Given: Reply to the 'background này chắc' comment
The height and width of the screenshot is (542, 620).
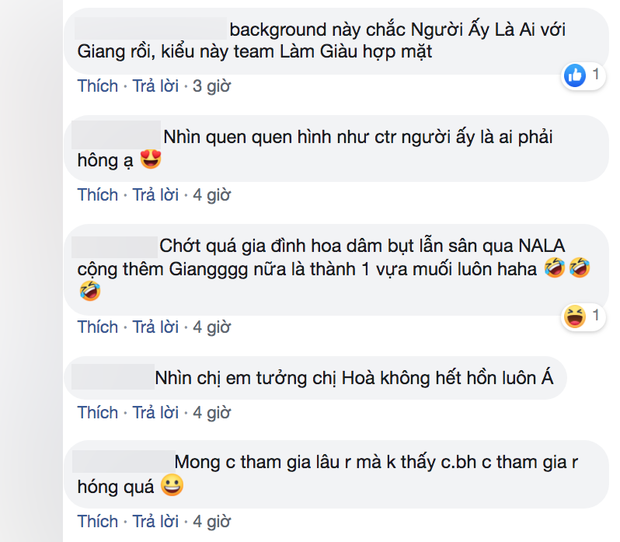Looking at the screenshot, I should coord(155,86).
